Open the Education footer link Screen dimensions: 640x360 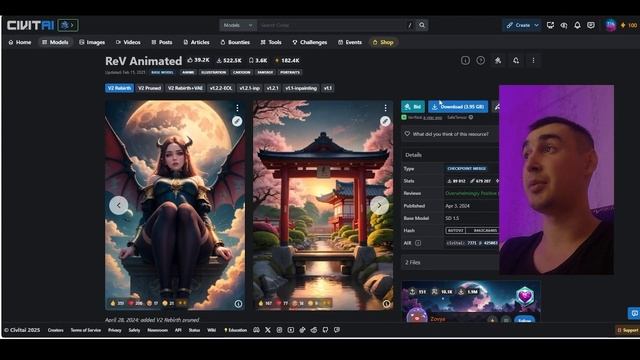(x=236, y=330)
